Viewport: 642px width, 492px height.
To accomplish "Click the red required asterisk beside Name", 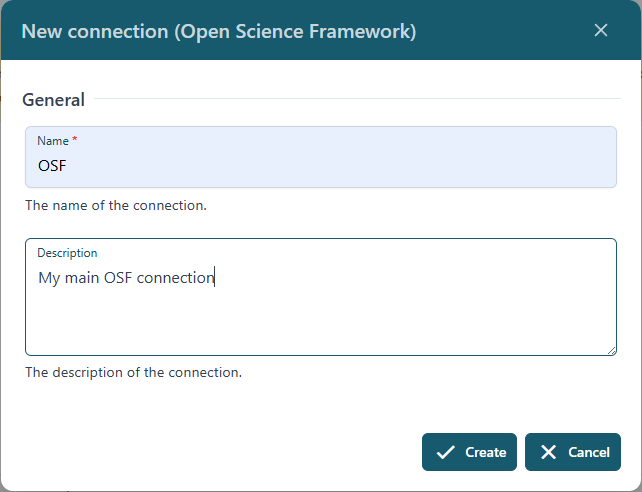I will click(x=75, y=141).
